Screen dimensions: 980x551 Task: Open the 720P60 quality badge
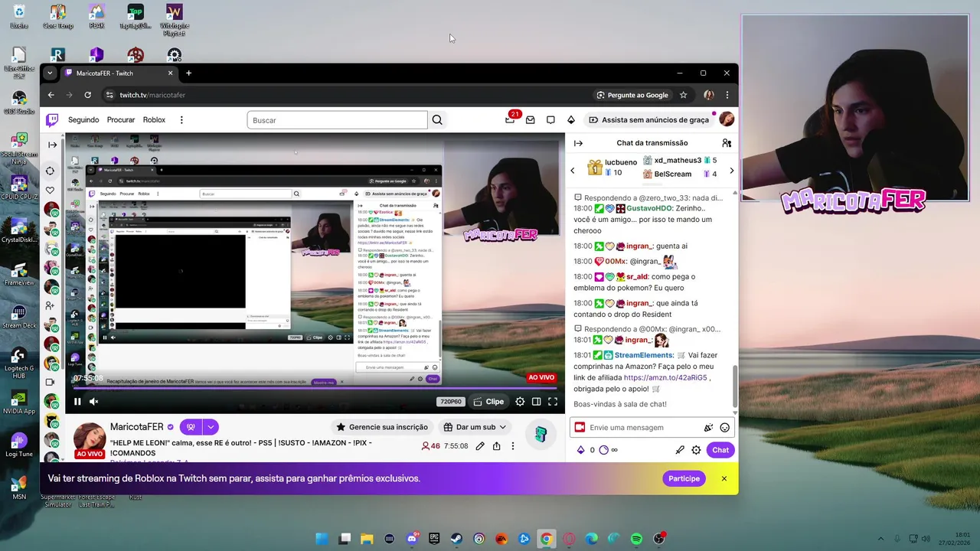pyautogui.click(x=450, y=402)
